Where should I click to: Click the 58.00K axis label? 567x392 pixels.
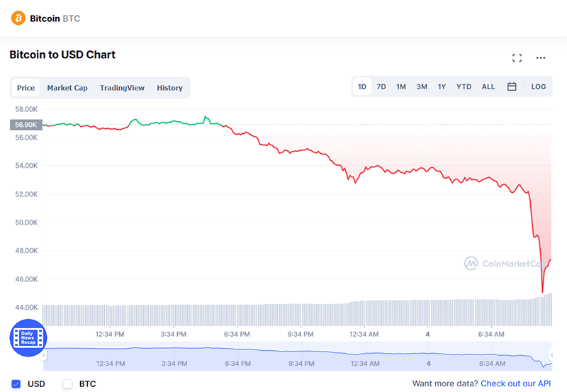coord(26,109)
